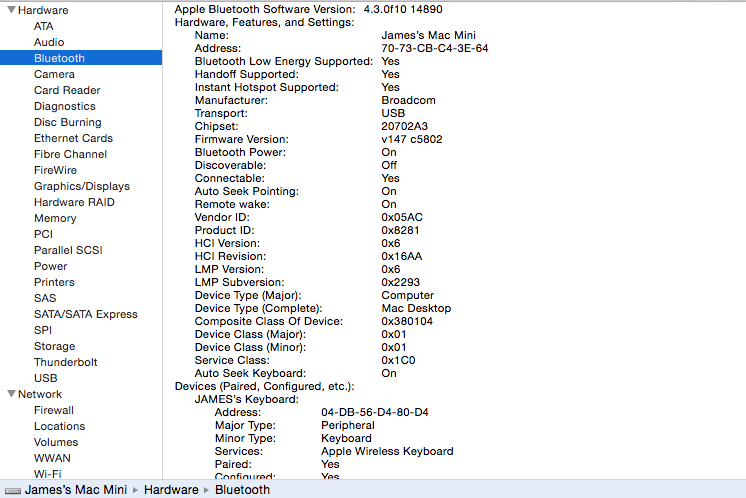746x498 pixels.
Task: Click the Vendor ID value 0x05AC
Action: click(402, 217)
